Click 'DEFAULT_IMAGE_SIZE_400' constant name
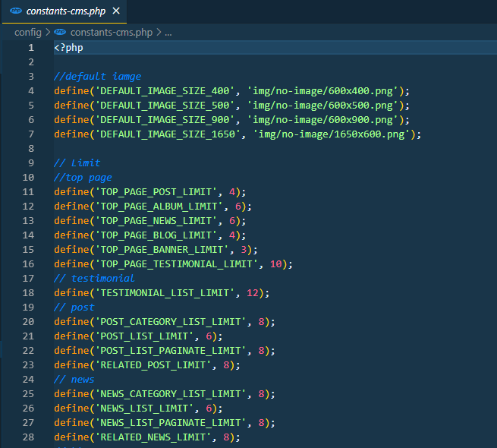 click(x=165, y=91)
